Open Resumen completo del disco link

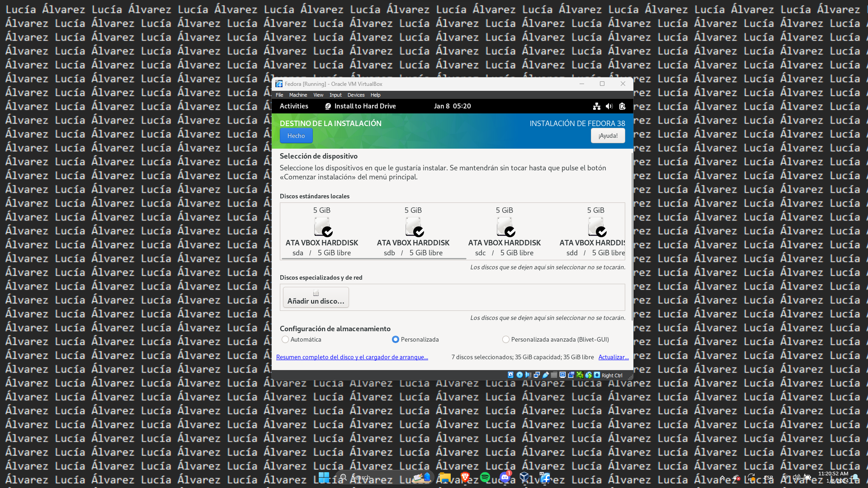(x=352, y=357)
